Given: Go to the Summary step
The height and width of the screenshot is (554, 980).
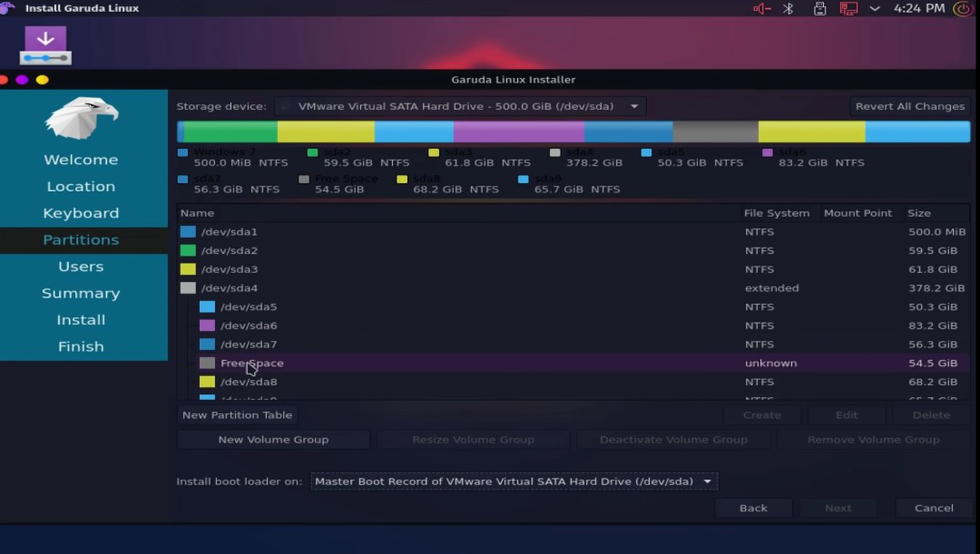Looking at the screenshot, I should (81, 293).
